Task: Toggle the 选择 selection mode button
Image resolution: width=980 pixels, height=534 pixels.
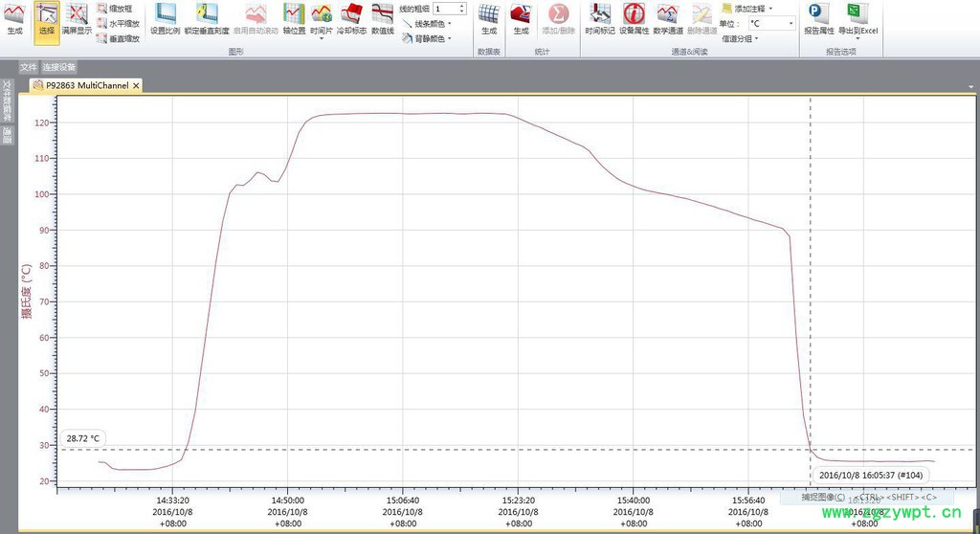Action: coord(47,19)
